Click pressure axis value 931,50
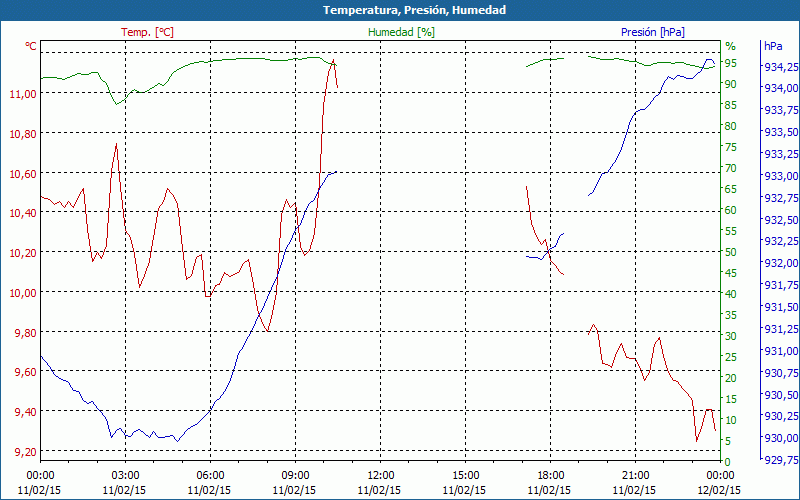This screenshot has width=800, height=500. click(781, 307)
